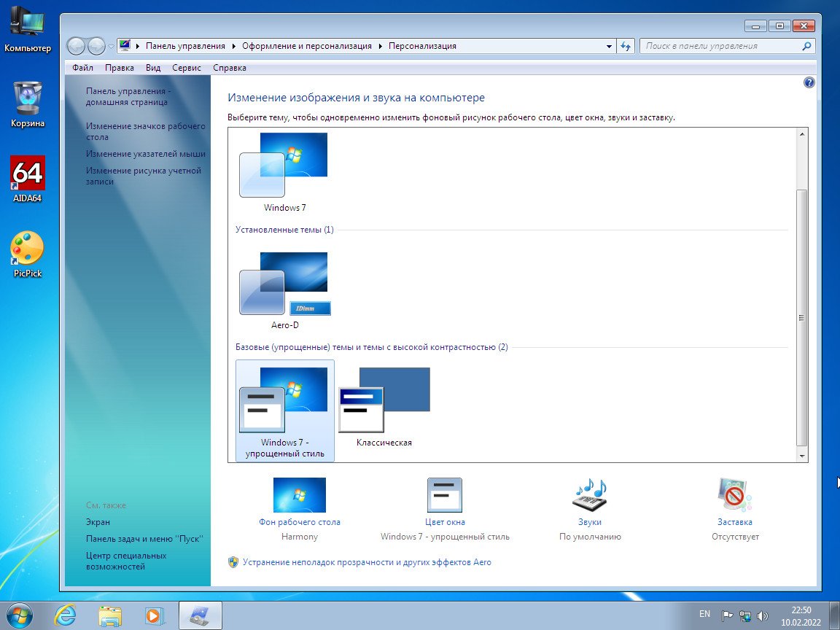840x630 pixels.
Task: Open the Экран link in See also
Action: point(98,522)
